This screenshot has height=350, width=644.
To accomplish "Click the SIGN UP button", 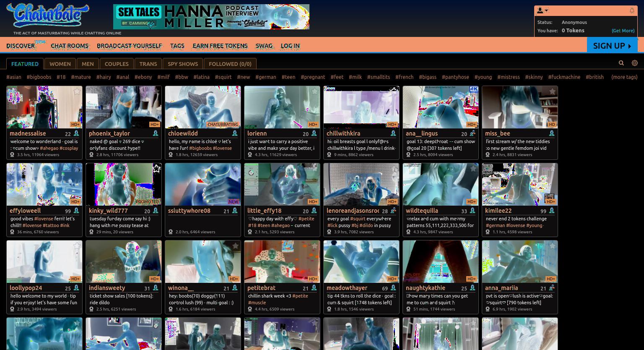I will coord(612,45).
